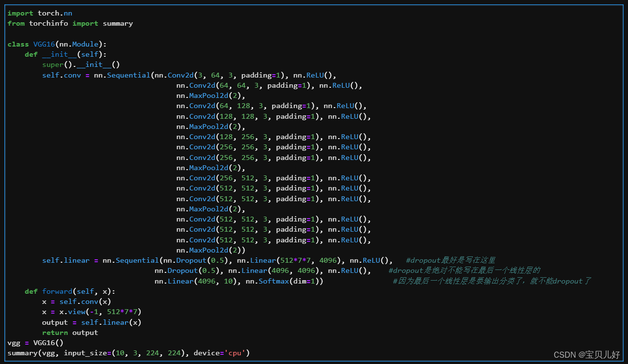Screen dimensions: 628x364
Task: Click the return output statement
Action: coord(69,332)
